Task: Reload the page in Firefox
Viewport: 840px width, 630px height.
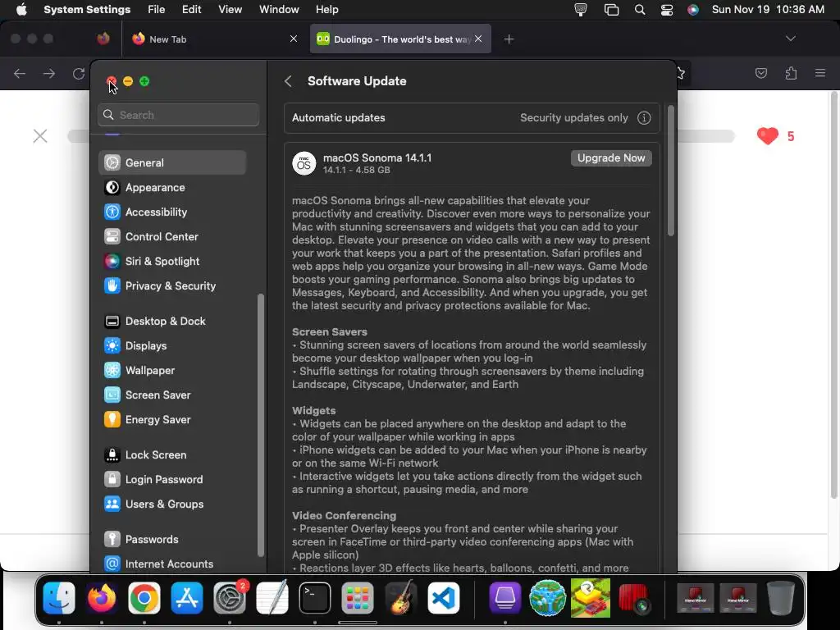Action: point(79,73)
